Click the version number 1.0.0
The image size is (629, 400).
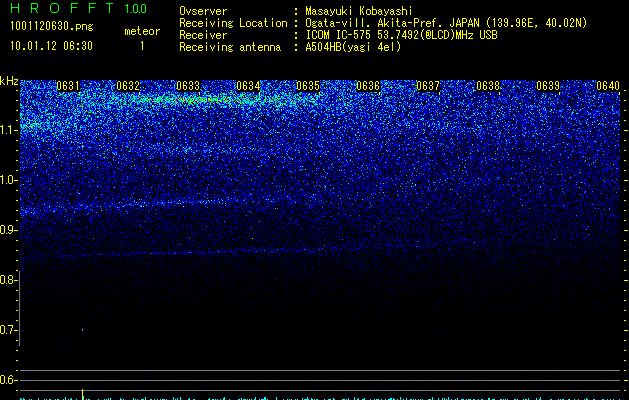(136, 9)
